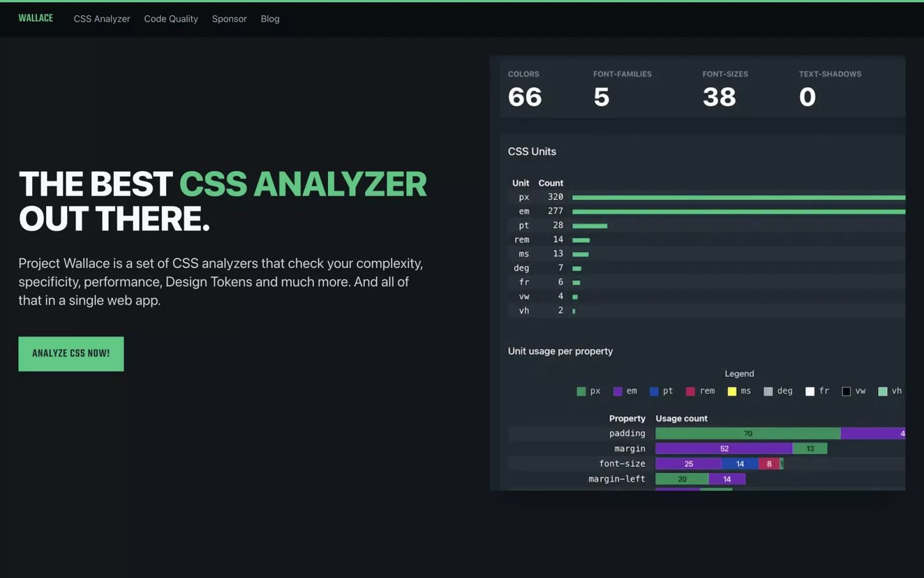Open the Code Quality nav link

pyautogui.click(x=171, y=19)
